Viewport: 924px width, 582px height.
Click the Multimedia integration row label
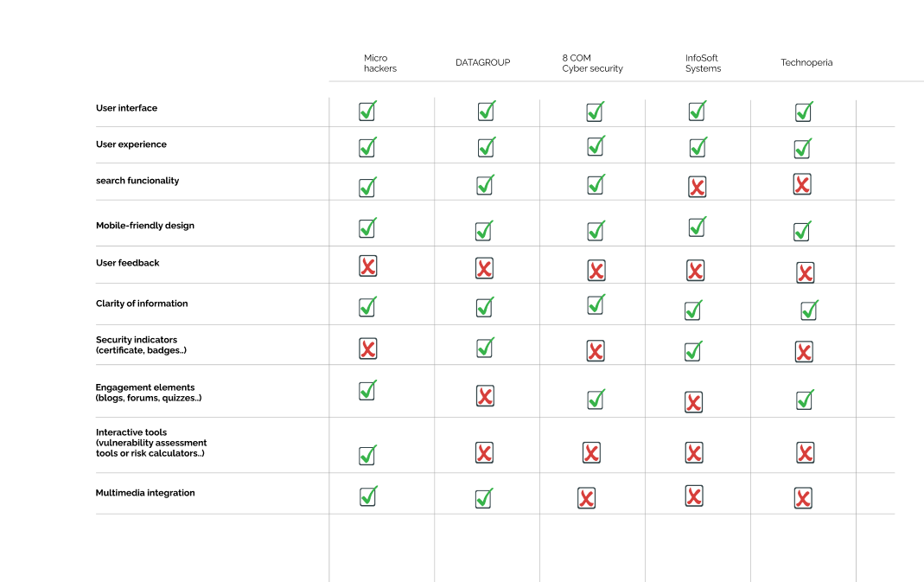click(145, 493)
